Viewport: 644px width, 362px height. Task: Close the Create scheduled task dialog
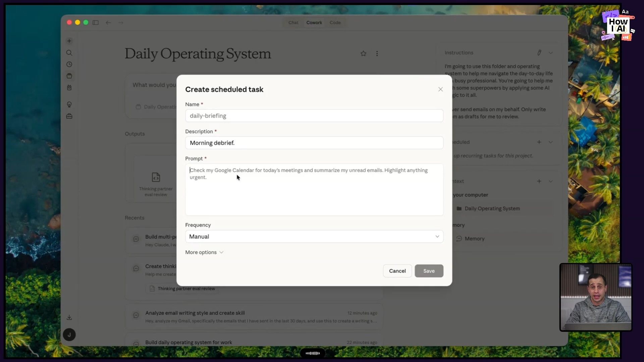pos(440,89)
